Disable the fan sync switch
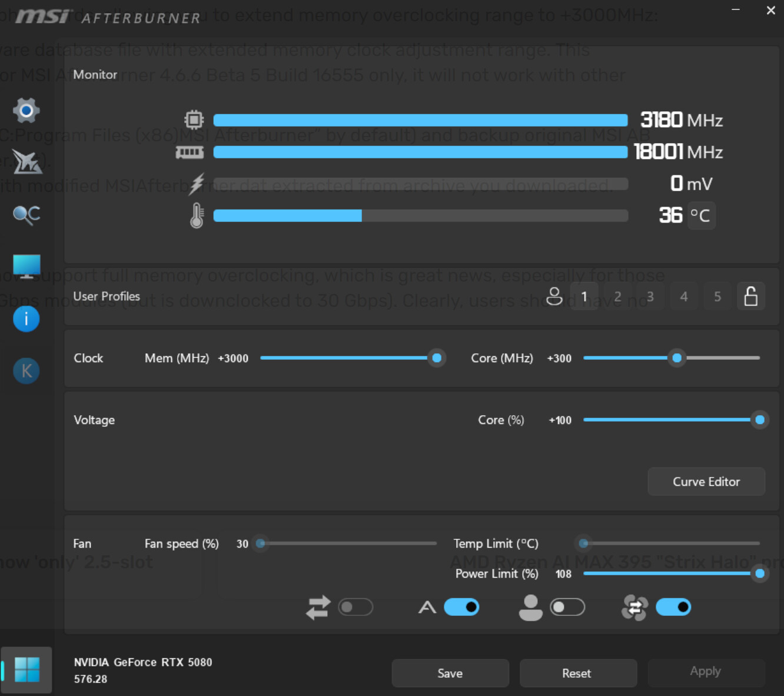Viewport: 784px width, 696px height. [x=673, y=607]
